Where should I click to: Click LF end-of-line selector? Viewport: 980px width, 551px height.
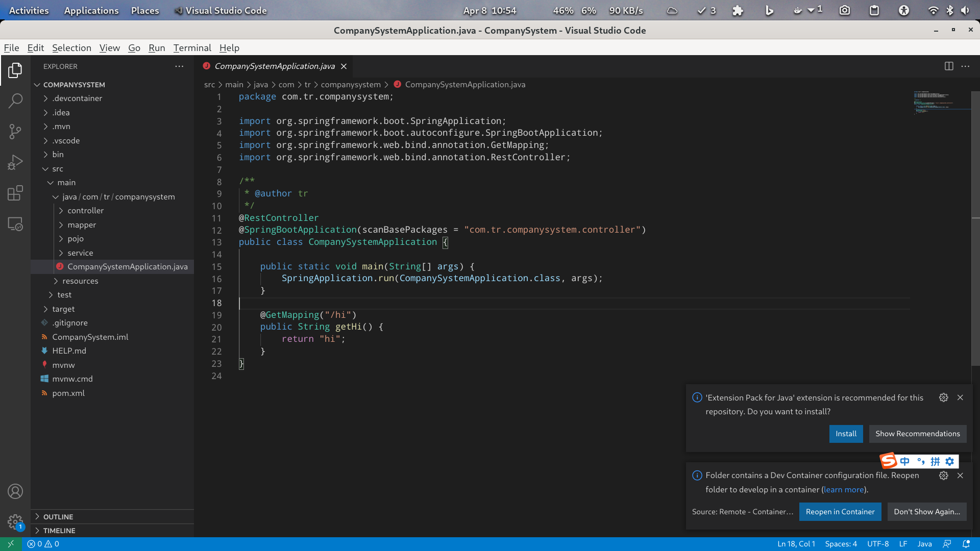click(903, 544)
